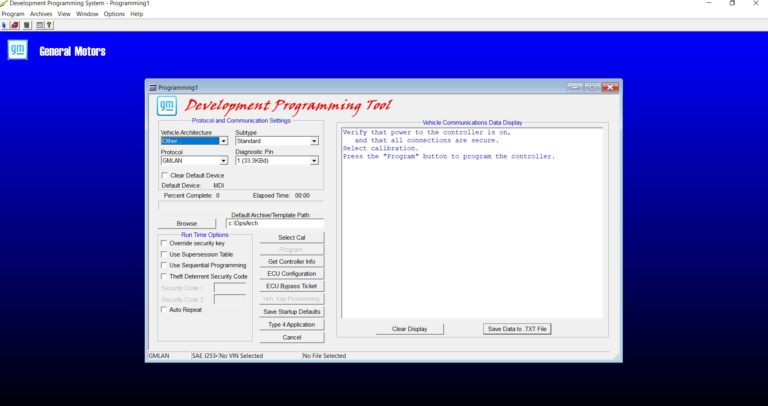Viewport: 768px width, 406px height.
Task: Turn on the Auto Repeat checkbox
Action: [165, 310]
